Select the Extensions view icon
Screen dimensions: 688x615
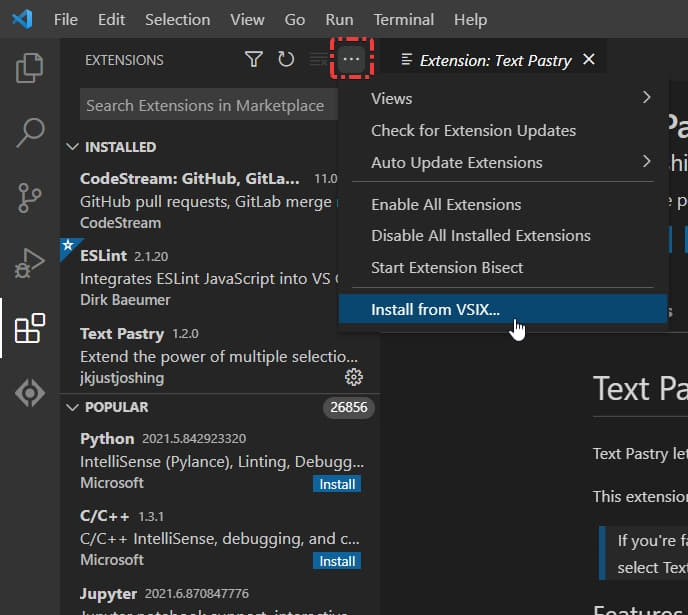point(29,328)
